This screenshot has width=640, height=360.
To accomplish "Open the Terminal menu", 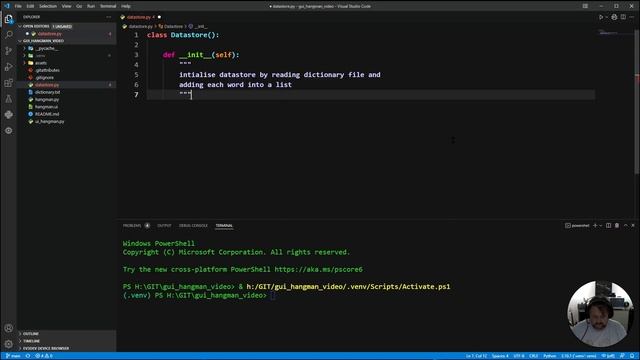I will 108,6.
